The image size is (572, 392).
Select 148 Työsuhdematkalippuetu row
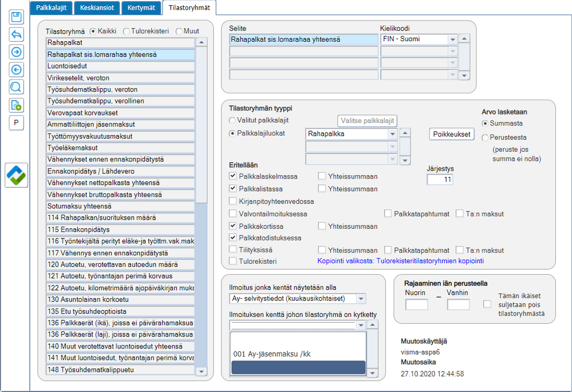click(x=120, y=369)
